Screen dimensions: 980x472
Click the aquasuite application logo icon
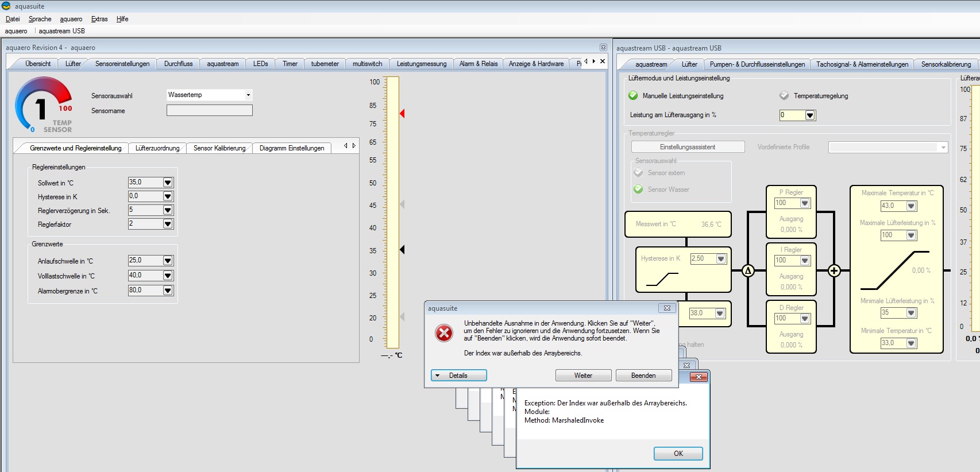tap(6, 6)
